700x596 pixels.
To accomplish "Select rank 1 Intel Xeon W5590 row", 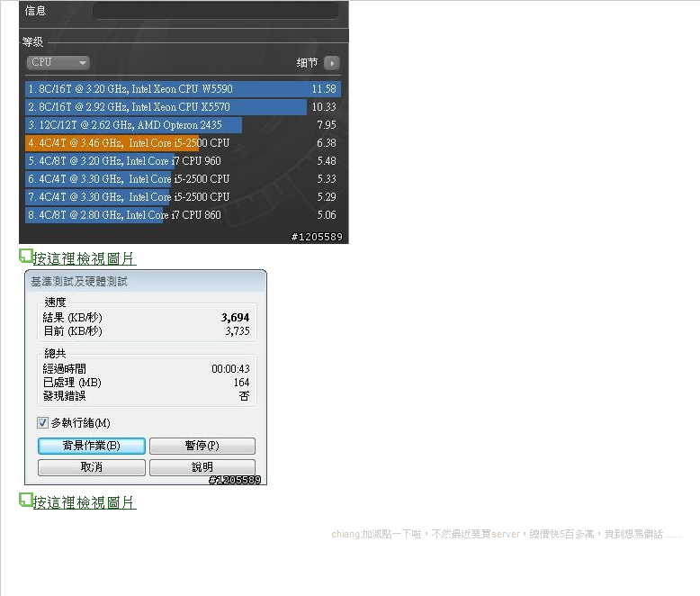I will (x=183, y=89).
